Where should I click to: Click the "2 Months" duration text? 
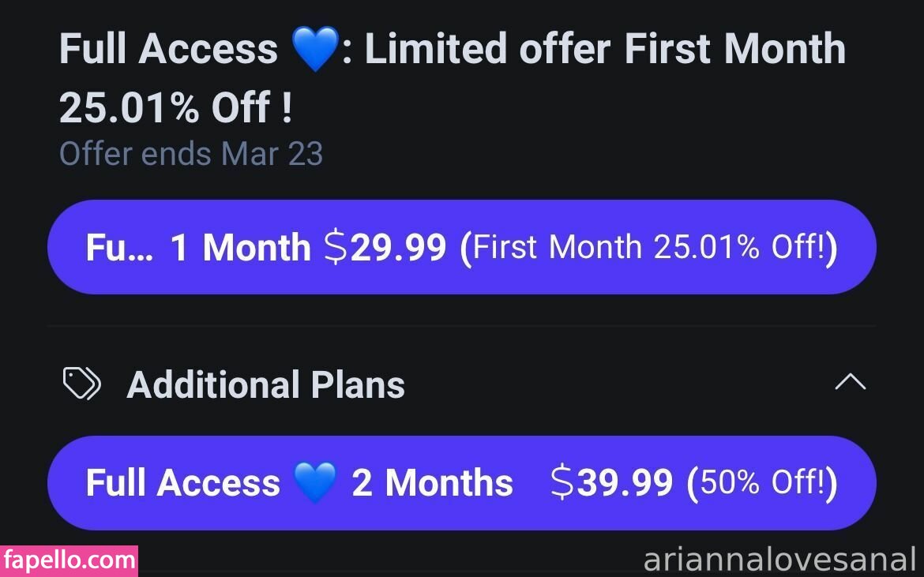[432, 483]
